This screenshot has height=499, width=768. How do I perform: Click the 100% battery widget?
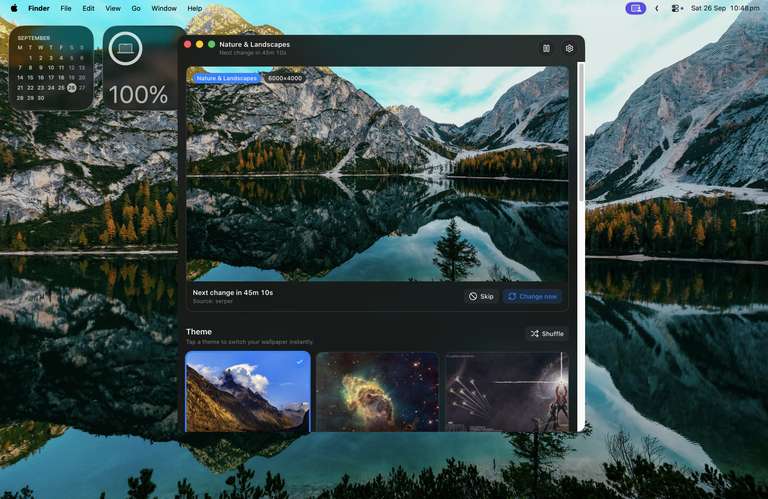(x=142, y=68)
